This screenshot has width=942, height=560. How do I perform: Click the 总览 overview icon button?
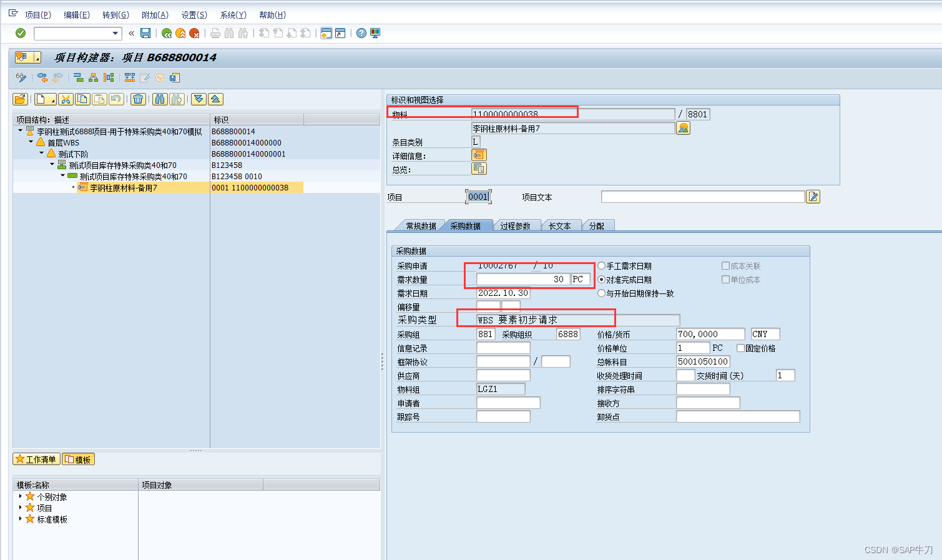[479, 169]
